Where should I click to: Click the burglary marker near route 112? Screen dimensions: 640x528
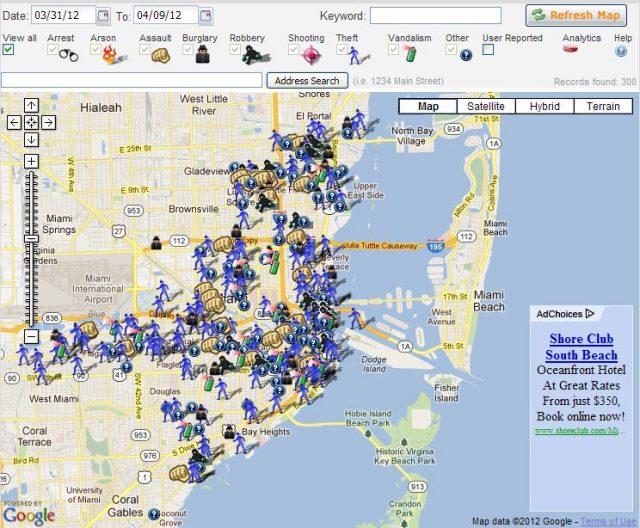click(x=156, y=243)
